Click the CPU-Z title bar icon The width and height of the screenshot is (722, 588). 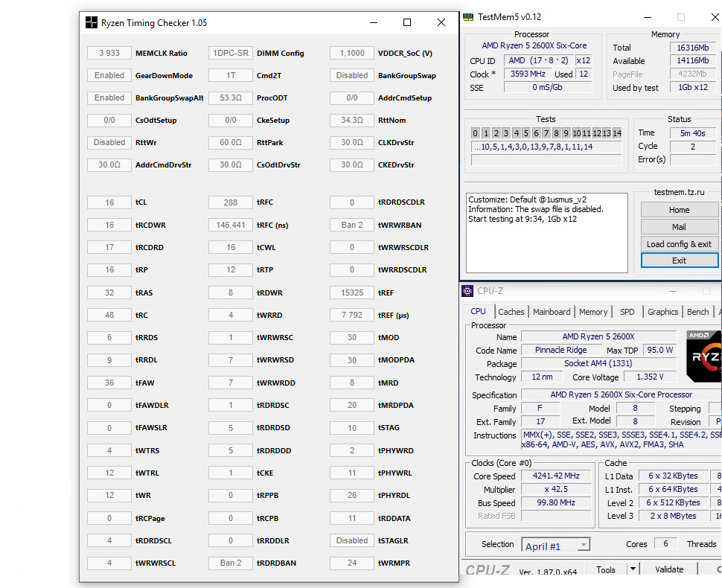click(467, 291)
